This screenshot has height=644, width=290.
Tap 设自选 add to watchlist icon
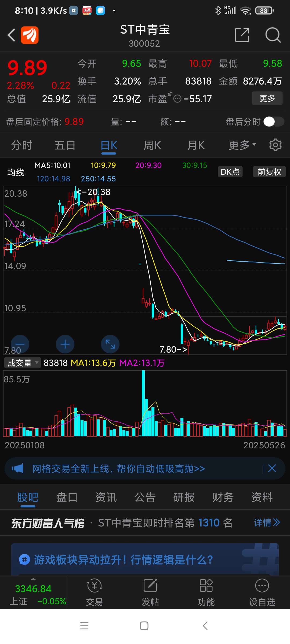[262, 592]
